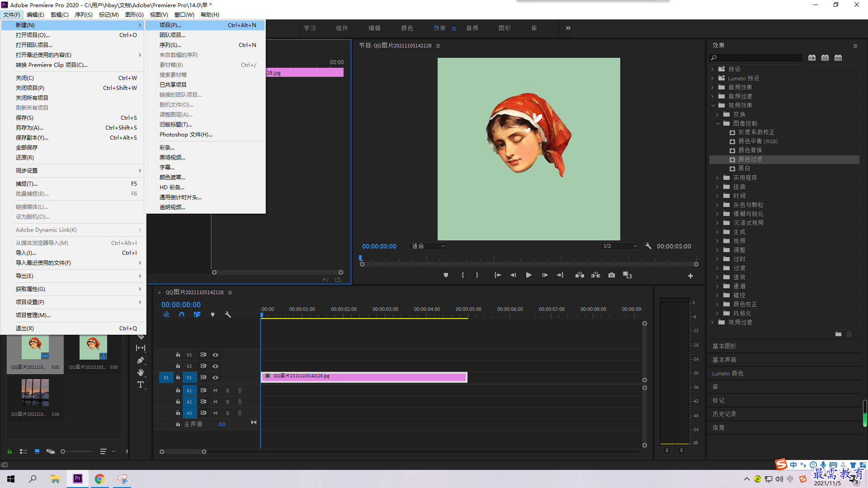This screenshot has width=868, height=488.
Task: Show more workspaces overflow arrow
Action: pyautogui.click(x=568, y=28)
